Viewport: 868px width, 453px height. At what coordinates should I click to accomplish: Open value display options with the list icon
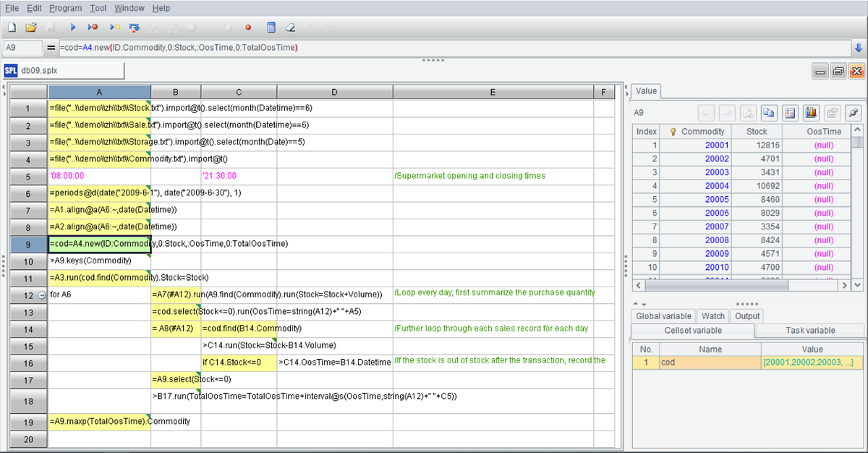pyautogui.click(x=790, y=113)
